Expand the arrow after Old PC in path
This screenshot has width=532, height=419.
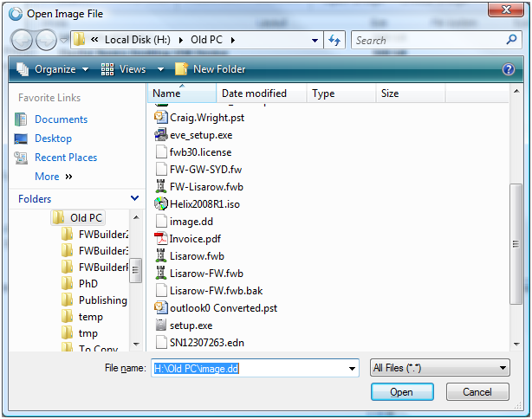click(233, 40)
